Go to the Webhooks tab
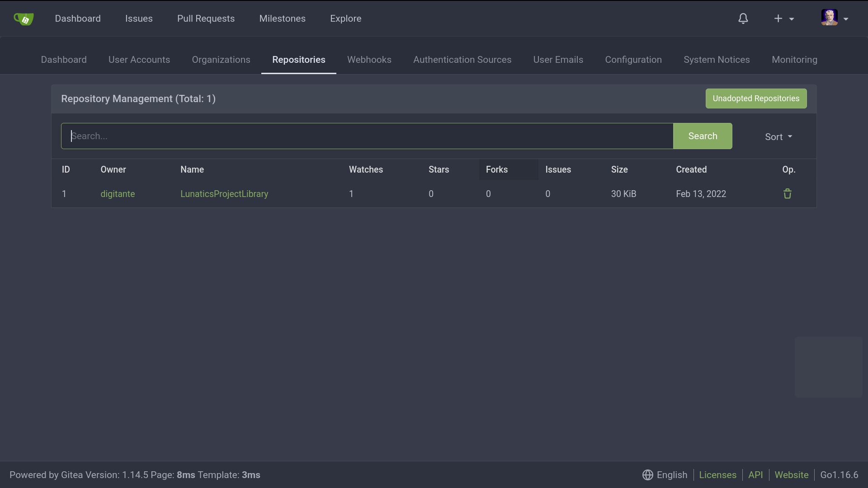Screen dimensions: 868x488 (x=369, y=60)
